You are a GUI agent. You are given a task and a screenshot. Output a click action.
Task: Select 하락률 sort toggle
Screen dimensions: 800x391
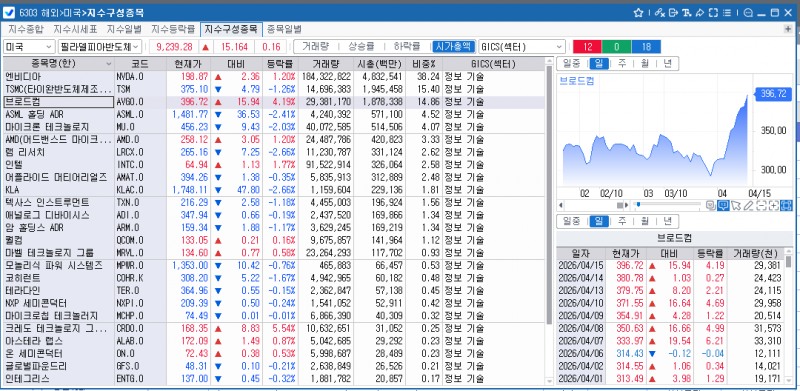coord(407,46)
